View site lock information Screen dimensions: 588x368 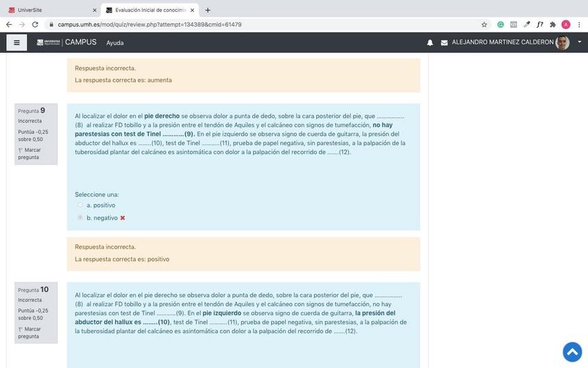[51, 24]
